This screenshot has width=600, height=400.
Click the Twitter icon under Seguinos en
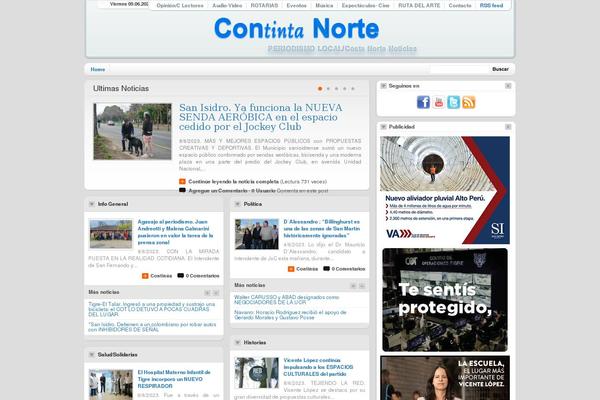[453, 102]
